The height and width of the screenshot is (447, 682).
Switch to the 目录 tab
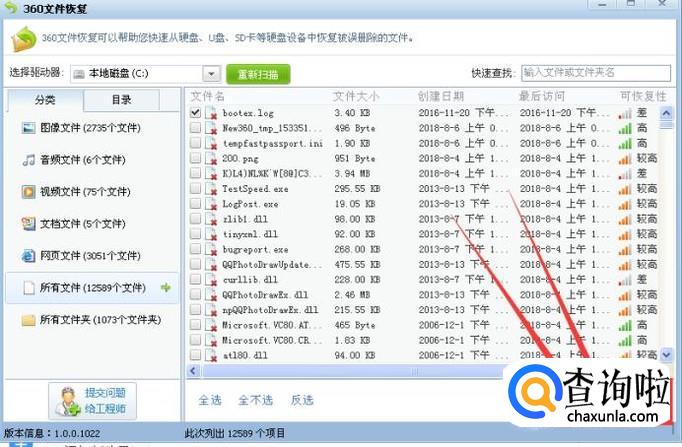tap(121, 100)
